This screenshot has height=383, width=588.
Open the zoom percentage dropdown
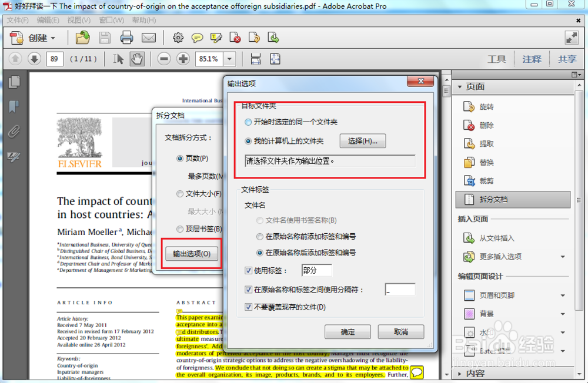coord(229,59)
